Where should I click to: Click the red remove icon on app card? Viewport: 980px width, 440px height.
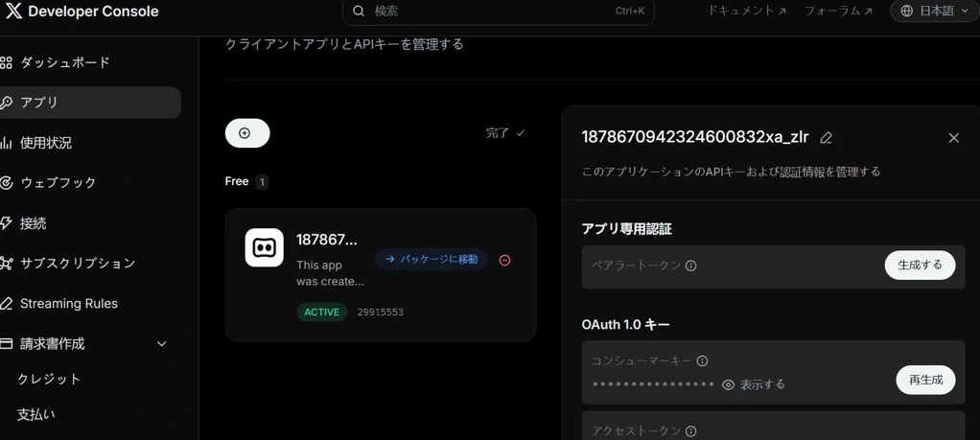click(505, 260)
